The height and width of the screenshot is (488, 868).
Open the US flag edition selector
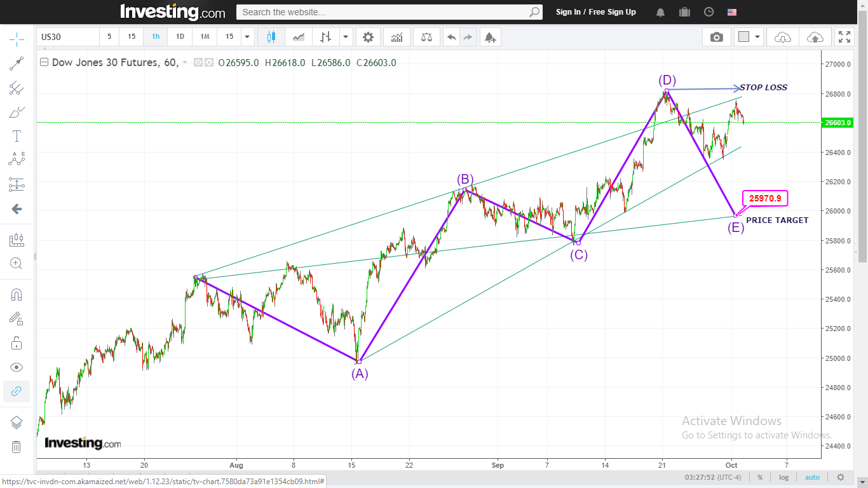732,12
